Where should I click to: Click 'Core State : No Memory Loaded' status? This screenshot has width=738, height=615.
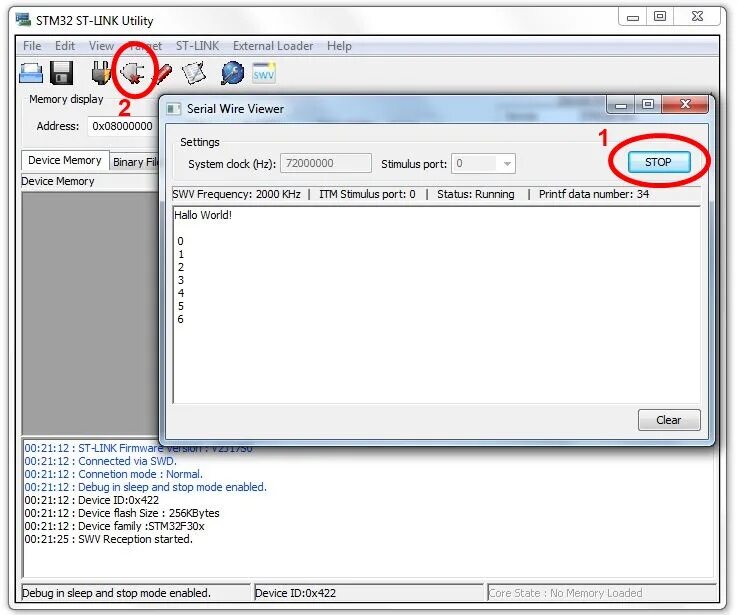coord(565,593)
